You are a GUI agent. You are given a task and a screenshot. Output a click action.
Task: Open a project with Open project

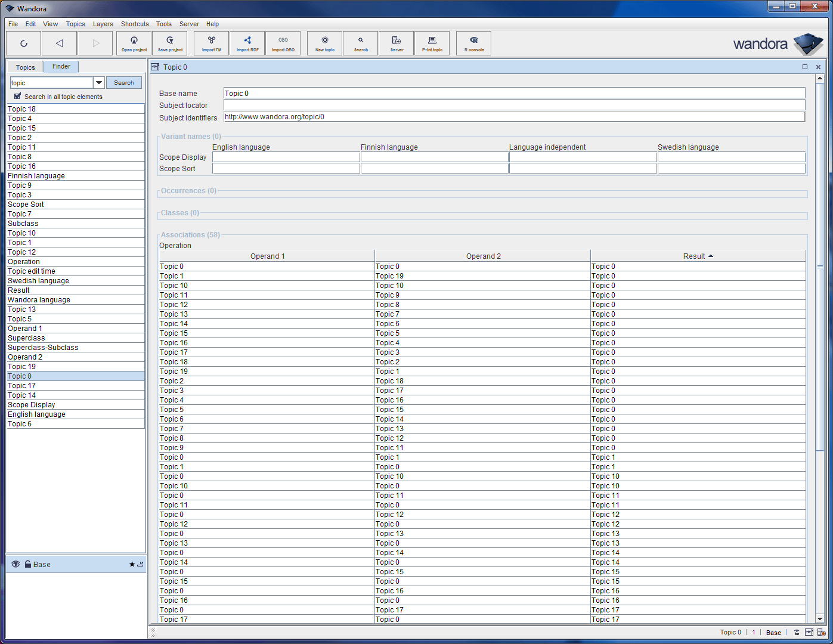pyautogui.click(x=134, y=42)
